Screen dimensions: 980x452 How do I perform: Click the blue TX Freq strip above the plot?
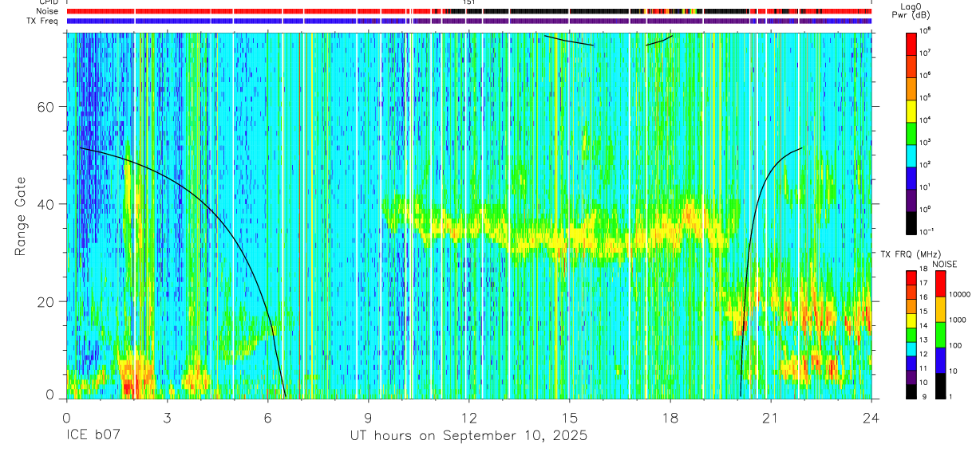click(469, 22)
